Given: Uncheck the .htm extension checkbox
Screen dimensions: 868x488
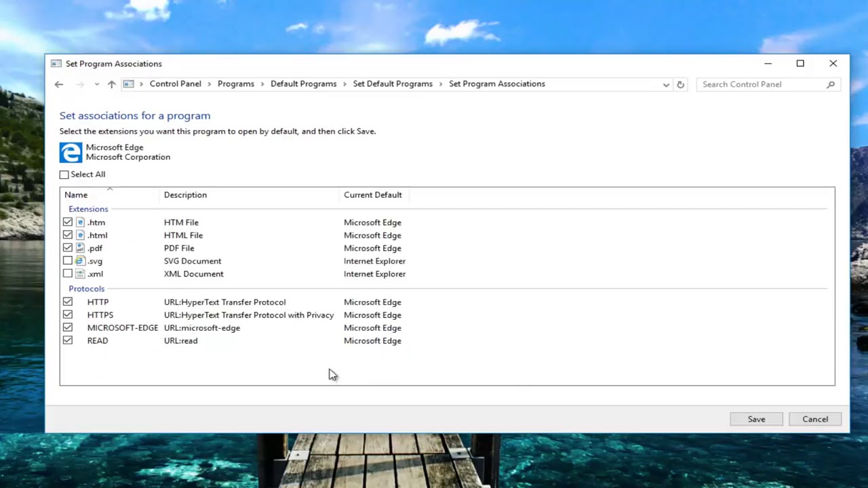Looking at the screenshot, I should tap(68, 222).
